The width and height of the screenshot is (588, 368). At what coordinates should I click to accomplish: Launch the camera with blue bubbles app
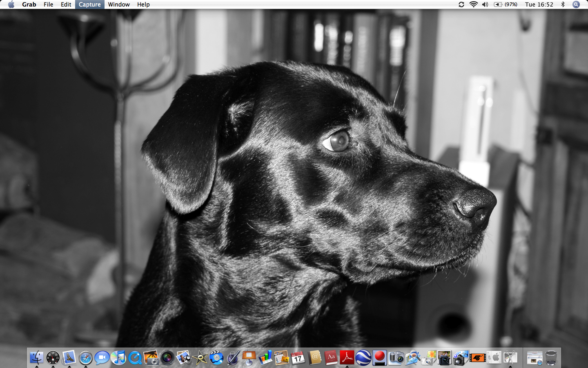(461, 358)
